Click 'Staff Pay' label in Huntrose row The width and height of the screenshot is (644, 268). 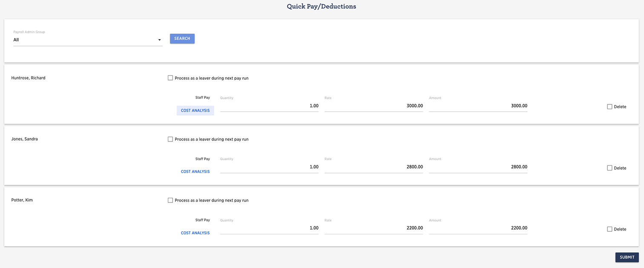click(203, 98)
